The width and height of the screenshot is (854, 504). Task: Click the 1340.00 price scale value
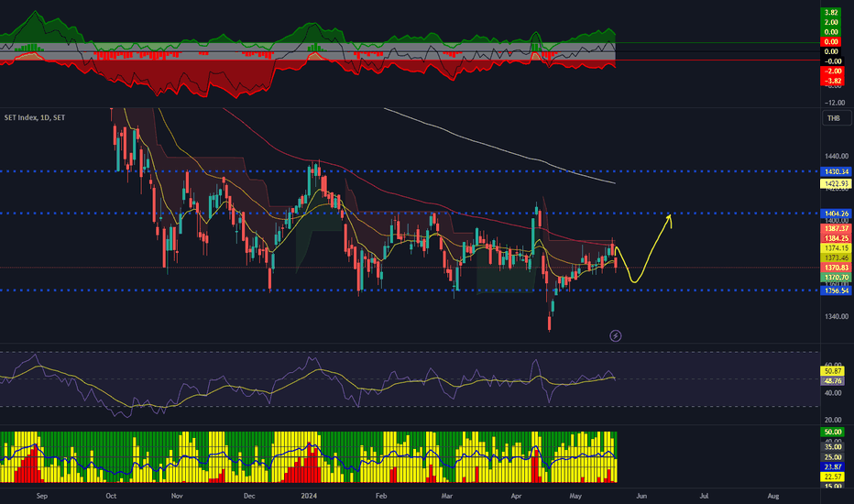coord(837,316)
